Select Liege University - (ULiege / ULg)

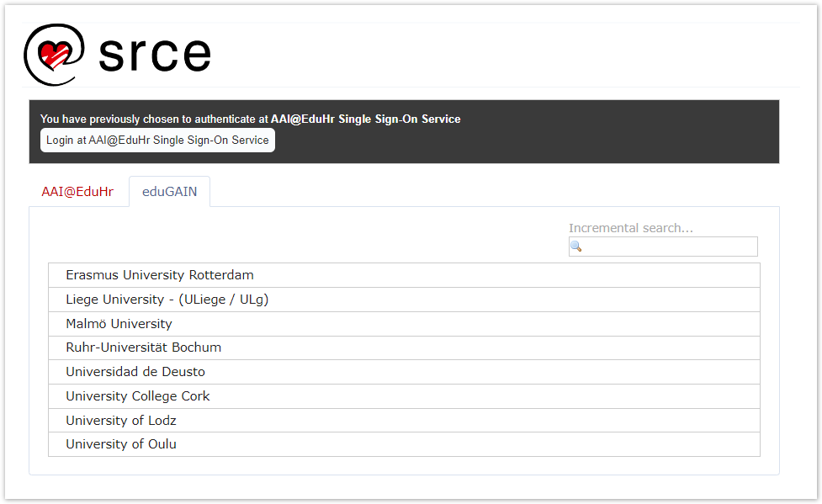(167, 300)
